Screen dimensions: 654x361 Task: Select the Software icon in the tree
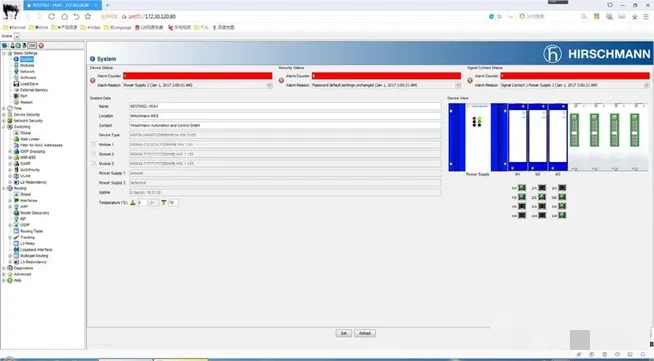coord(16,78)
